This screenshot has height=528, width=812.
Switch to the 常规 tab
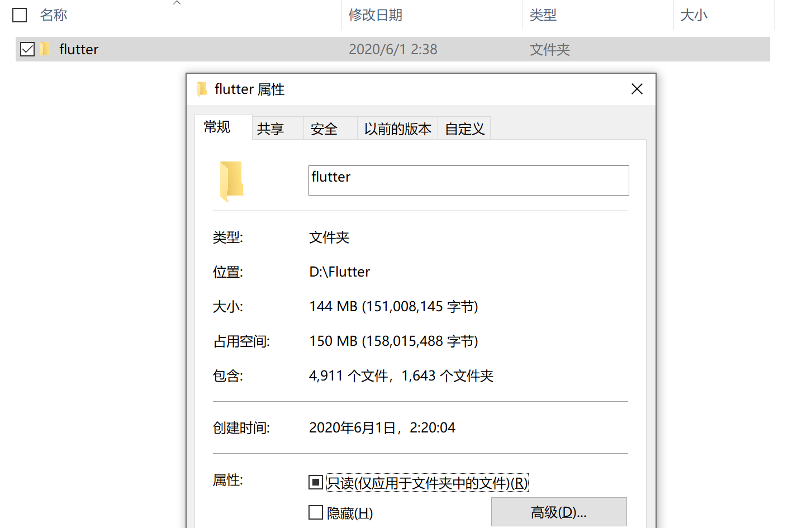tap(223, 127)
